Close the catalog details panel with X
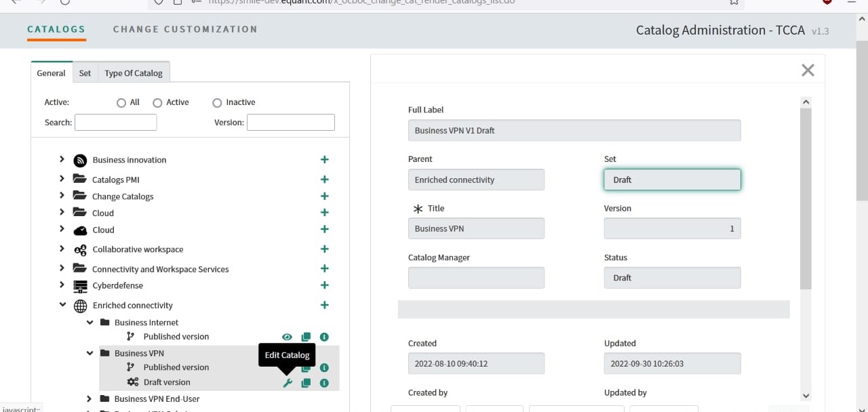The width and height of the screenshot is (868, 412). coord(807,70)
